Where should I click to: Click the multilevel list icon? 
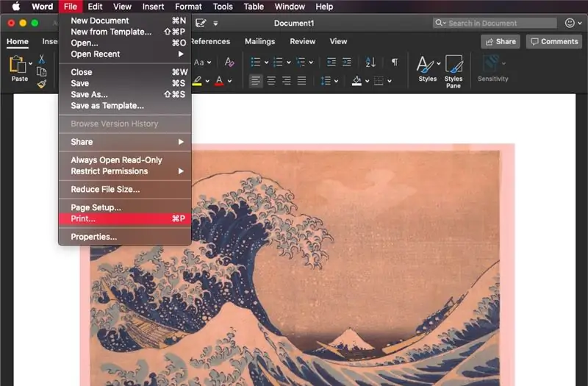tap(301, 62)
